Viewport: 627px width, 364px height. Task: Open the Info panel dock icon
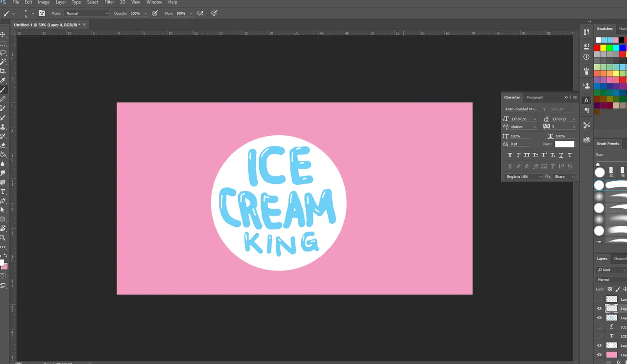coord(586,57)
